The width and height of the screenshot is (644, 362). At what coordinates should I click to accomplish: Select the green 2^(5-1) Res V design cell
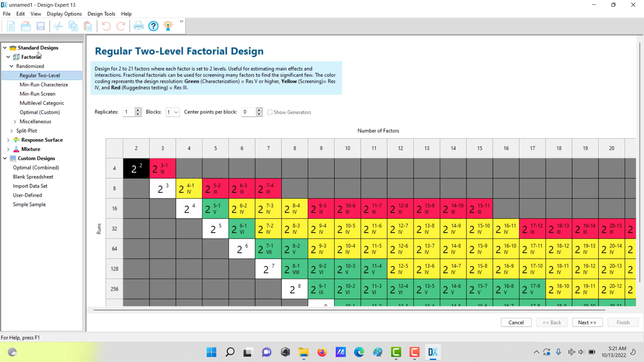215,208
